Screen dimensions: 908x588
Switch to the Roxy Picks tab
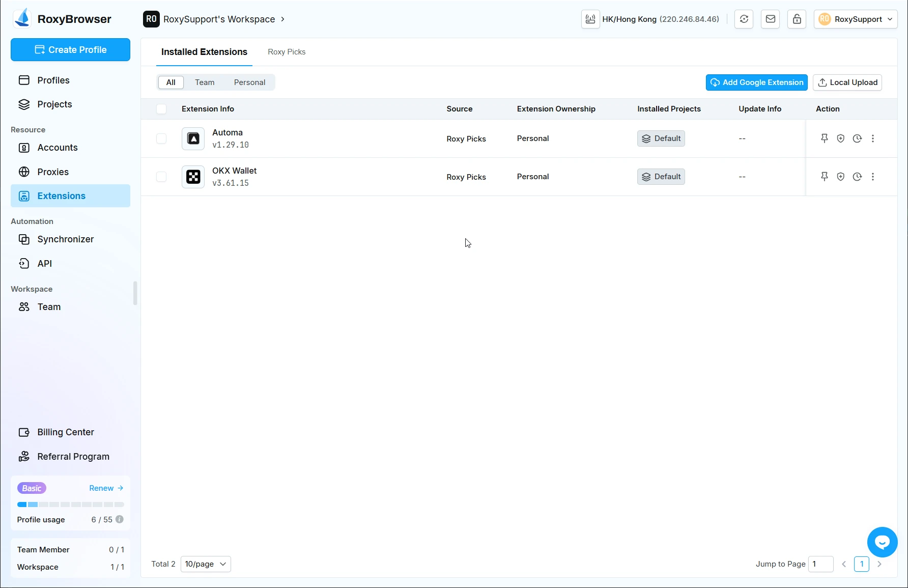click(287, 52)
